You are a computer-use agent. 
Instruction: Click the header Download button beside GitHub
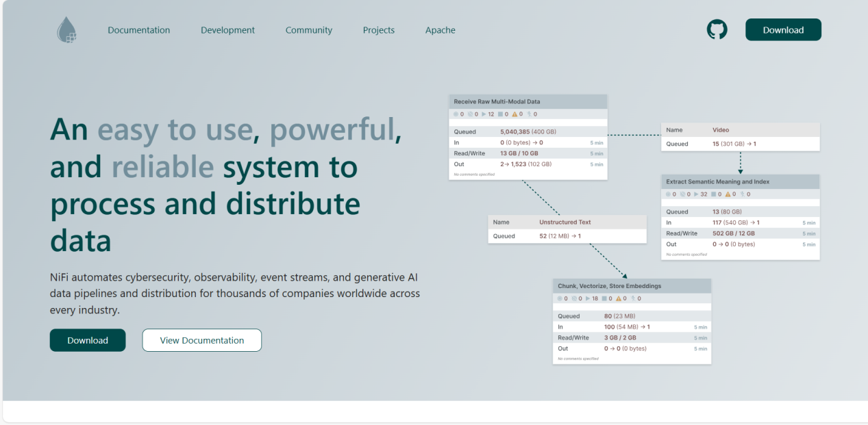click(x=783, y=29)
